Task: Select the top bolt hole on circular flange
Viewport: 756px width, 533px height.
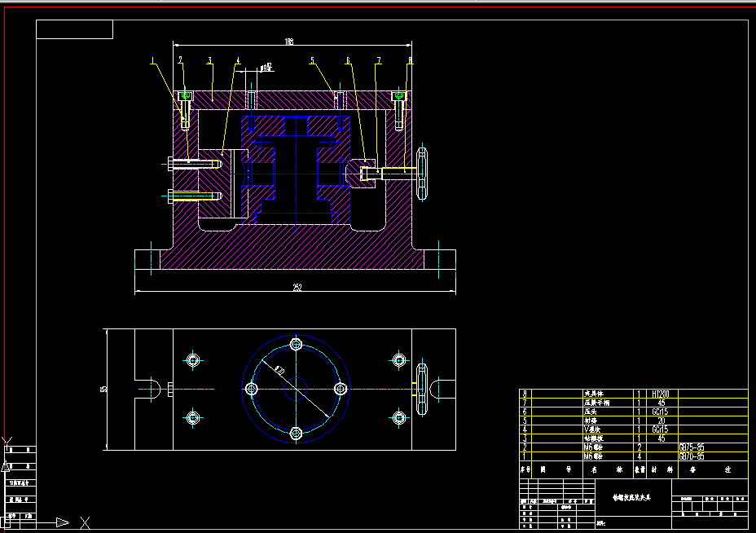Action: coord(296,345)
